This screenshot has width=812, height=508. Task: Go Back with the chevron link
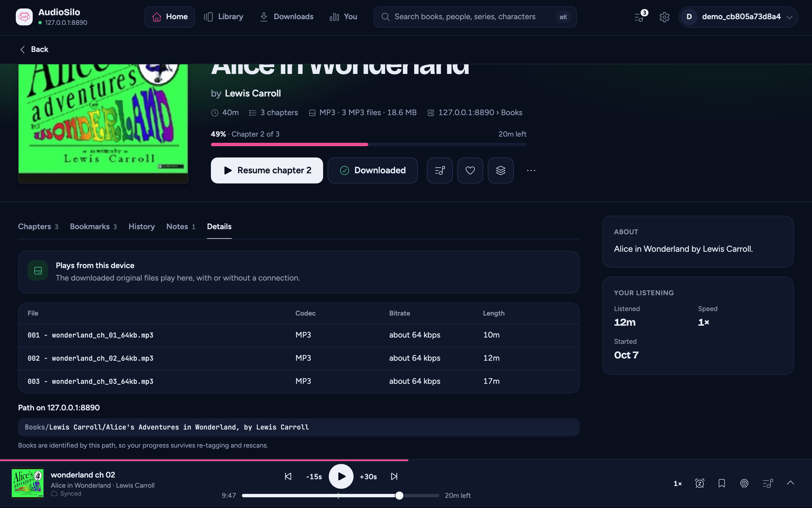(34, 49)
